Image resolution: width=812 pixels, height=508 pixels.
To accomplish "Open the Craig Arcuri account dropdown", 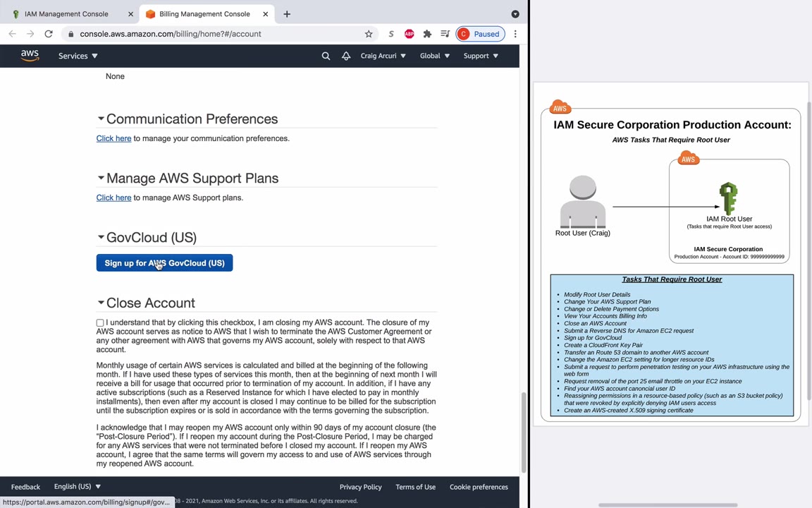I will click(x=383, y=56).
